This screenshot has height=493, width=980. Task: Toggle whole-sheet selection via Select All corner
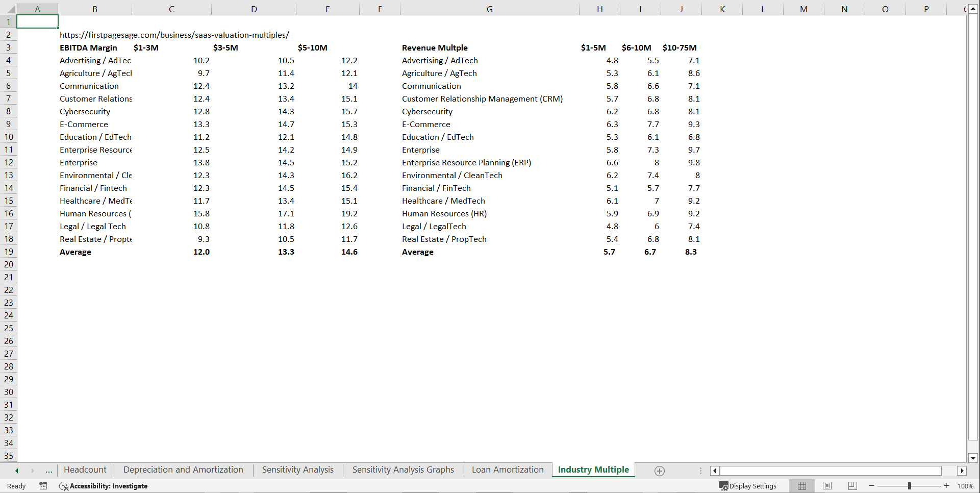[8, 9]
